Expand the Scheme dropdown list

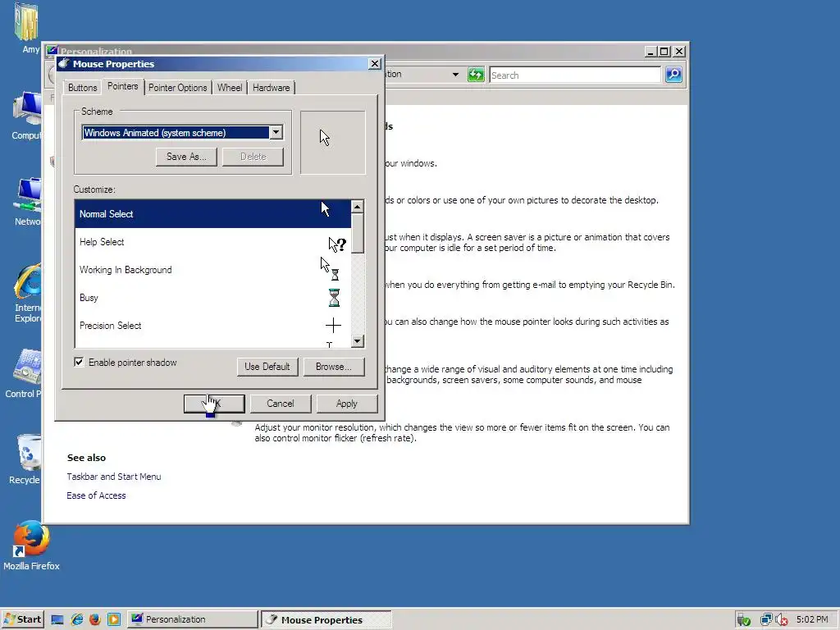tap(276, 132)
